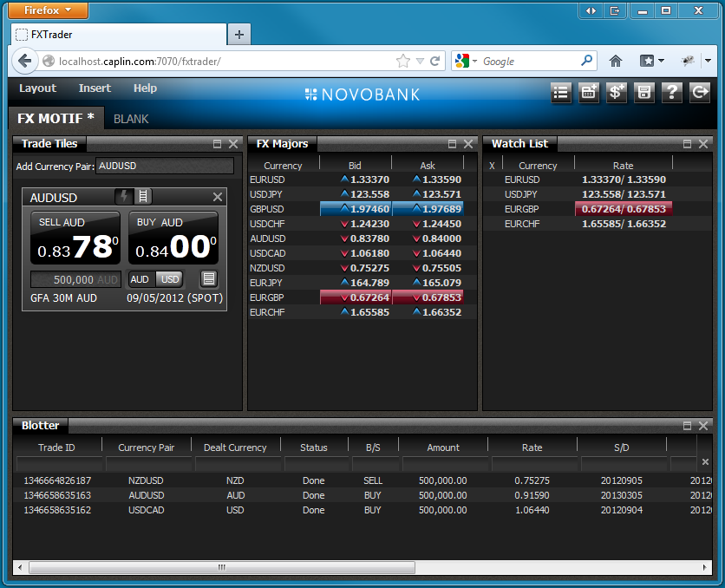Open a new browser tab with plus
The image size is (725, 588).
239,35
